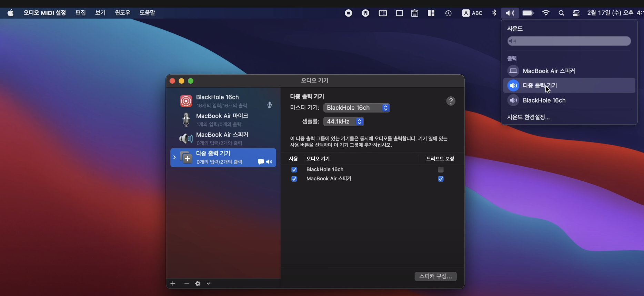Select MacBook Air 마이크 row in device list

[x=223, y=120]
